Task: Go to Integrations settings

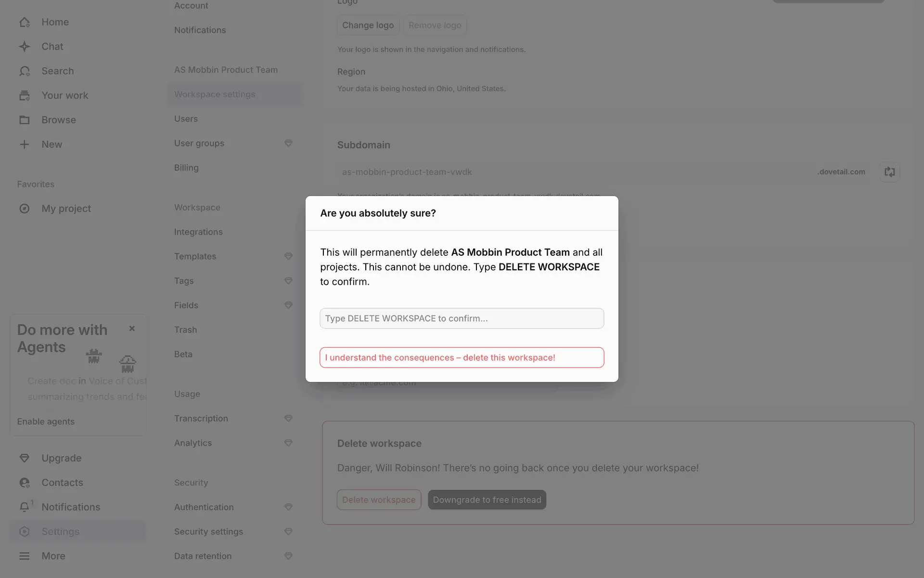Action: coord(198,232)
